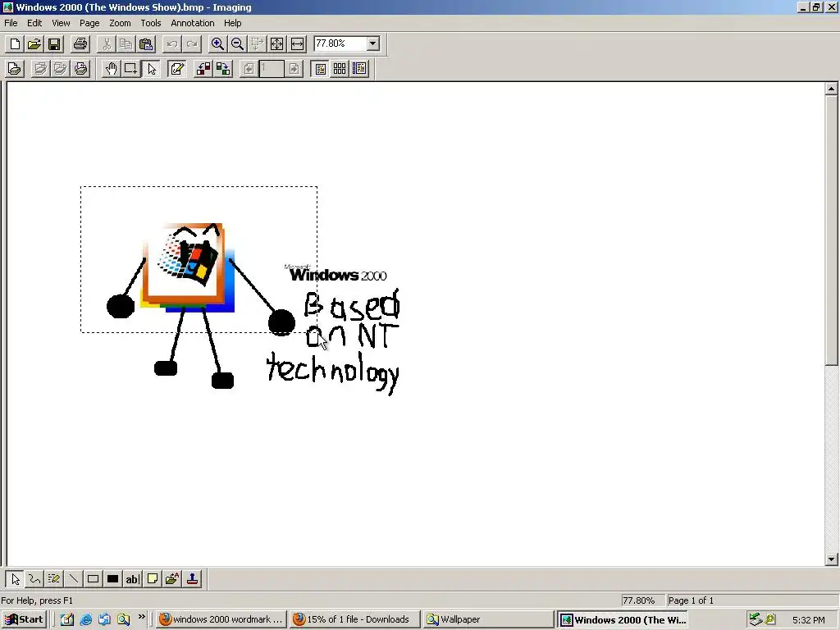Zoom in with the plus magnifier icon
This screenshot has width=840, height=630.
217,44
